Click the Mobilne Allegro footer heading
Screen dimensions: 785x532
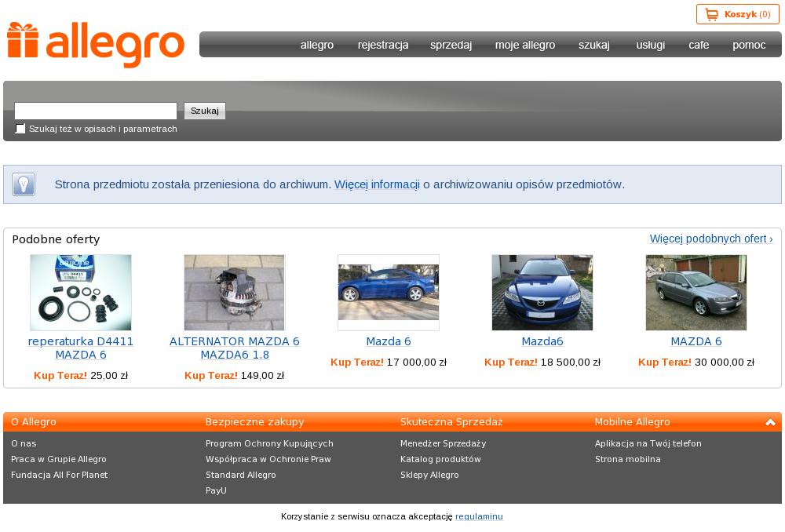632,422
